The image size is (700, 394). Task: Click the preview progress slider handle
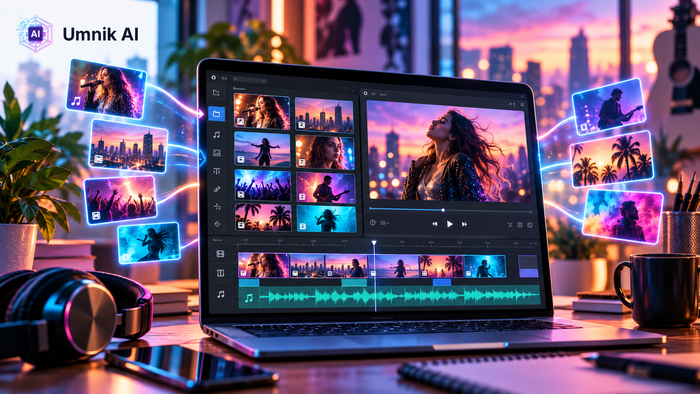pos(443,210)
